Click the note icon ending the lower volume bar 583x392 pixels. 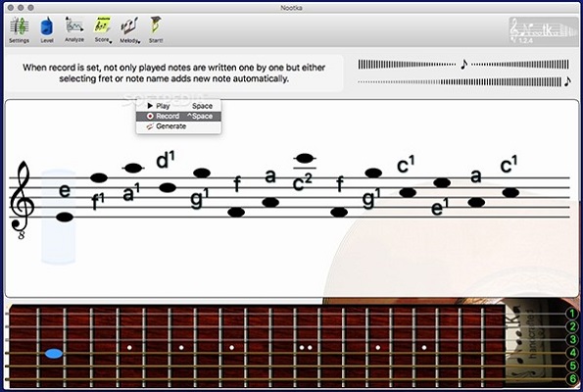567,81
